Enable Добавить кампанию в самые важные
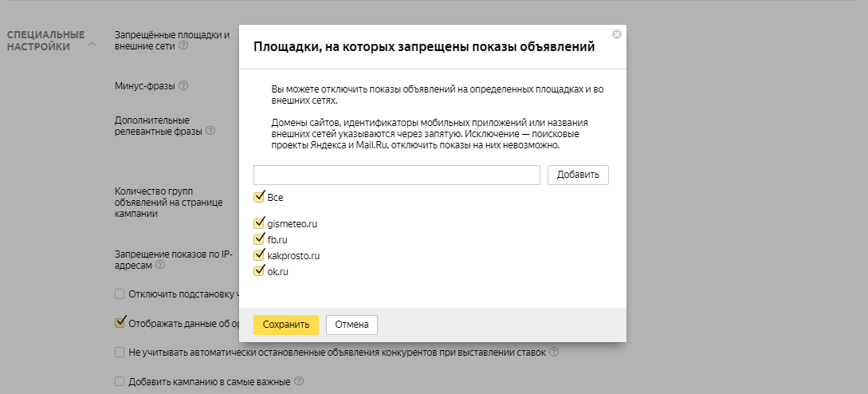The image size is (868, 394). 120,381
